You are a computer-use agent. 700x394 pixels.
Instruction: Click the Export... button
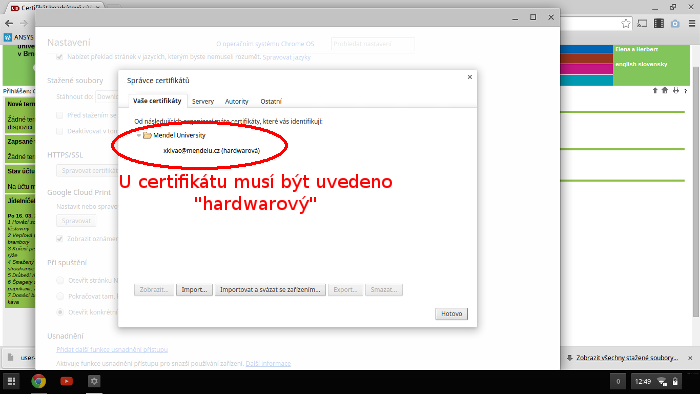[x=346, y=290]
